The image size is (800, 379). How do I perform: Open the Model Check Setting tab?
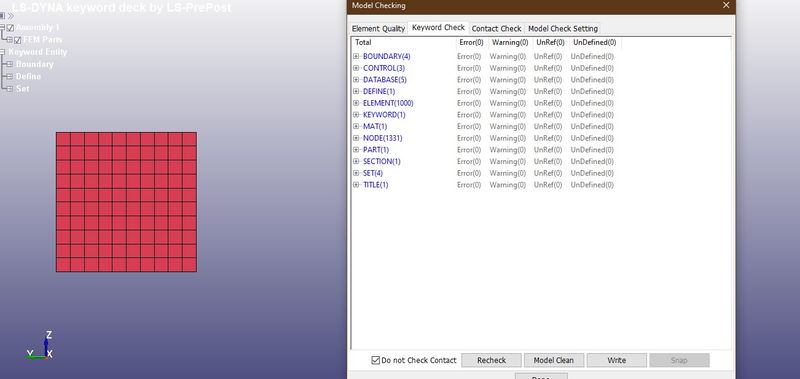pyautogui.click(x=563, y=29)
